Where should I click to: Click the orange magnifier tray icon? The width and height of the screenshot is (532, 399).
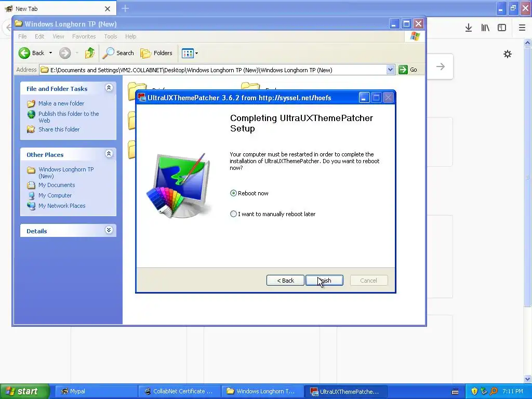point(494,391)
